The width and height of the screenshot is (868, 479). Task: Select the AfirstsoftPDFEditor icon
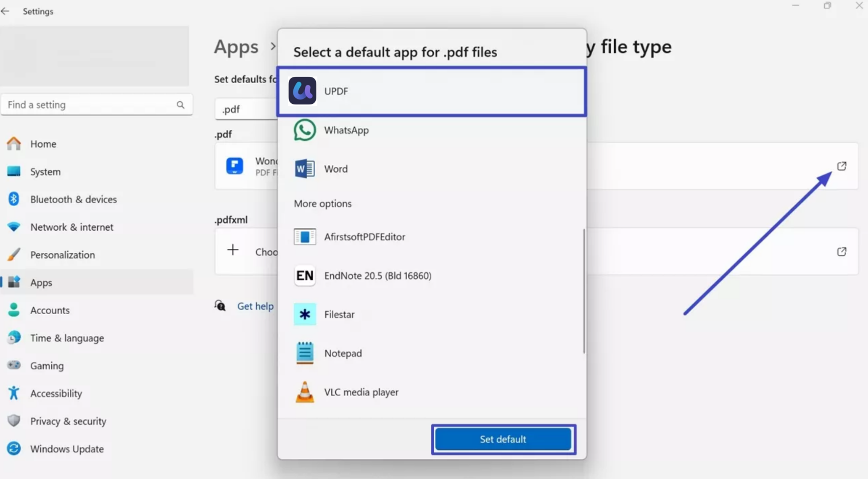[x=305, y=237]
